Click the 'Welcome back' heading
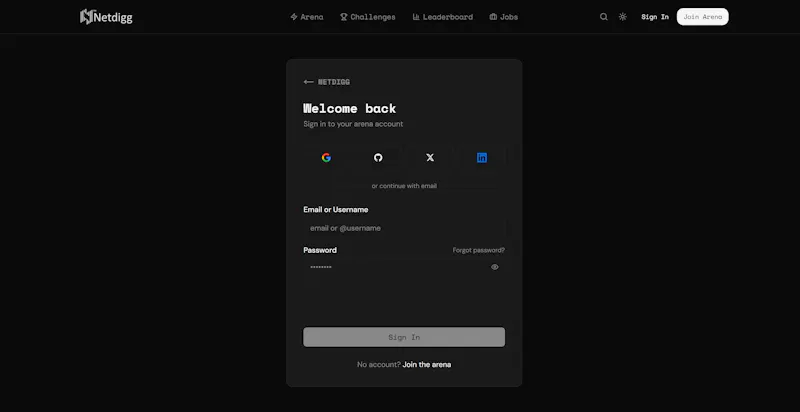 click(349, 108)
